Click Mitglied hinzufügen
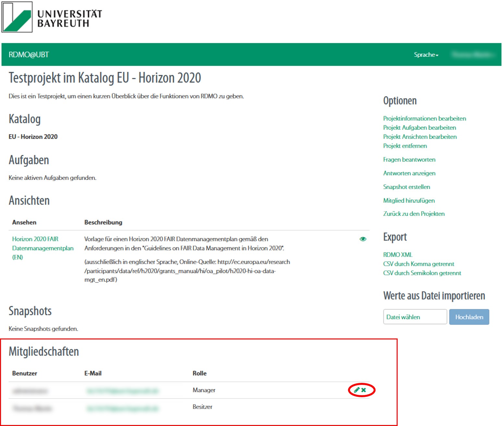This screenshot has height=426, width=504. tap(409, 200)
